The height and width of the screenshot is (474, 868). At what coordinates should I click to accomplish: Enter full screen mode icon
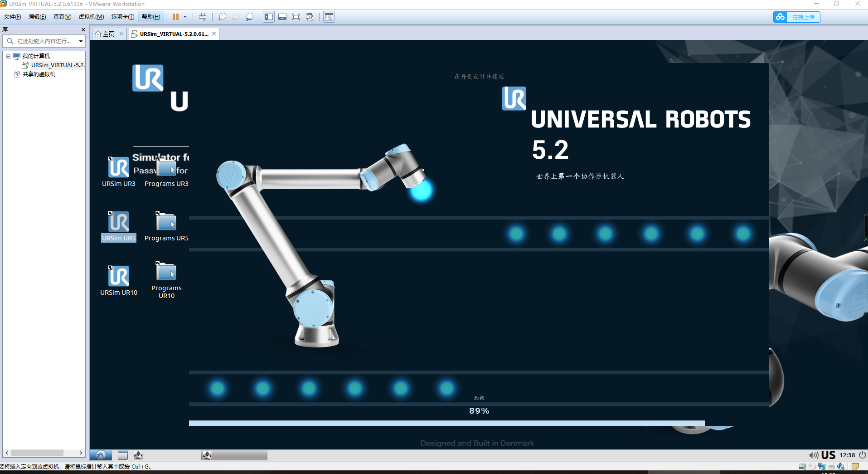(296, 17)
